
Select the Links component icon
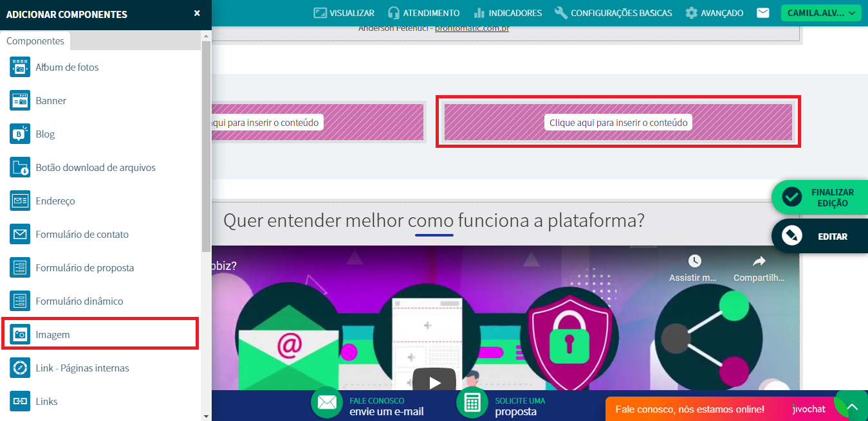pyautogui.click(x=20, y=402)
